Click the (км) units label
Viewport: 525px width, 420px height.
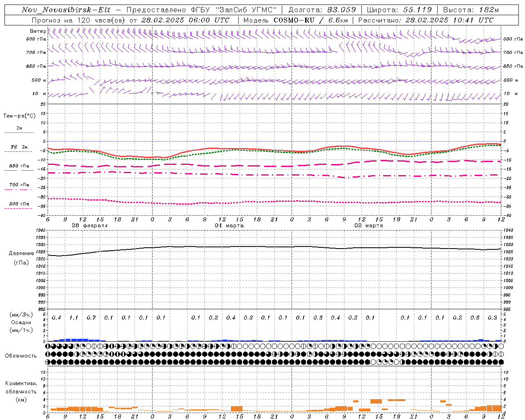[x=21, y=399]
